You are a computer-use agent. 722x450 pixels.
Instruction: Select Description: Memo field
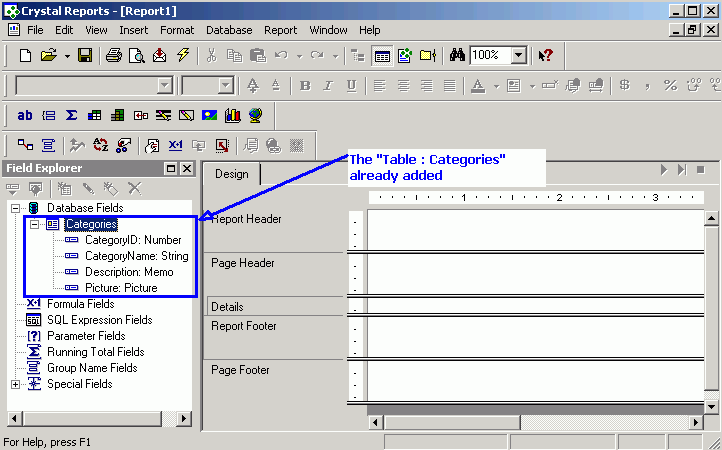[x=129, y=272]
